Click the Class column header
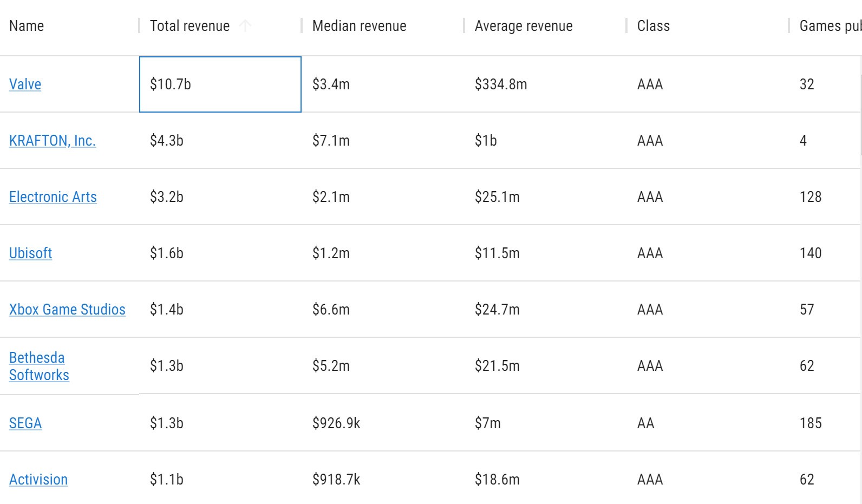 click(x=653, y=26)
